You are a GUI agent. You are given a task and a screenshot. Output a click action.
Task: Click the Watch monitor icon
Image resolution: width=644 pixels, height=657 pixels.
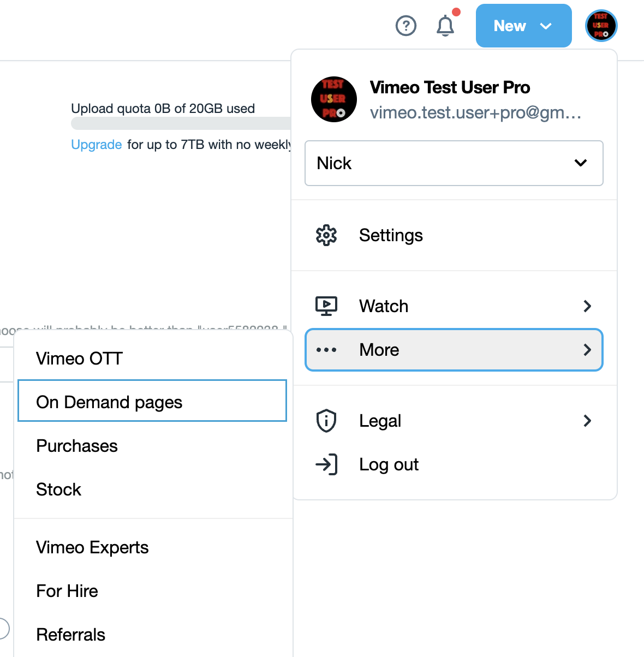326,306
